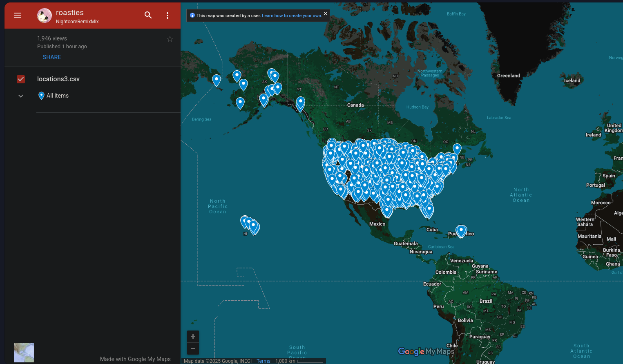
Task: Click the Greenland map label
Action: click(509, 76)
